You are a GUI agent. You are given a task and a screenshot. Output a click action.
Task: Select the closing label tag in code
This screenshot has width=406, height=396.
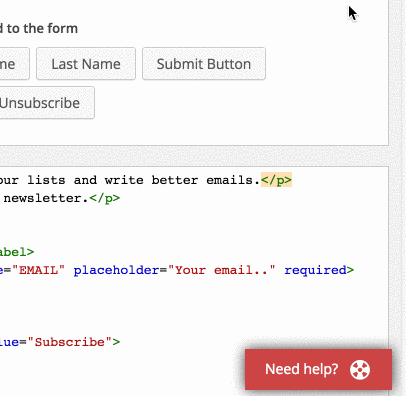coord(17,252)
